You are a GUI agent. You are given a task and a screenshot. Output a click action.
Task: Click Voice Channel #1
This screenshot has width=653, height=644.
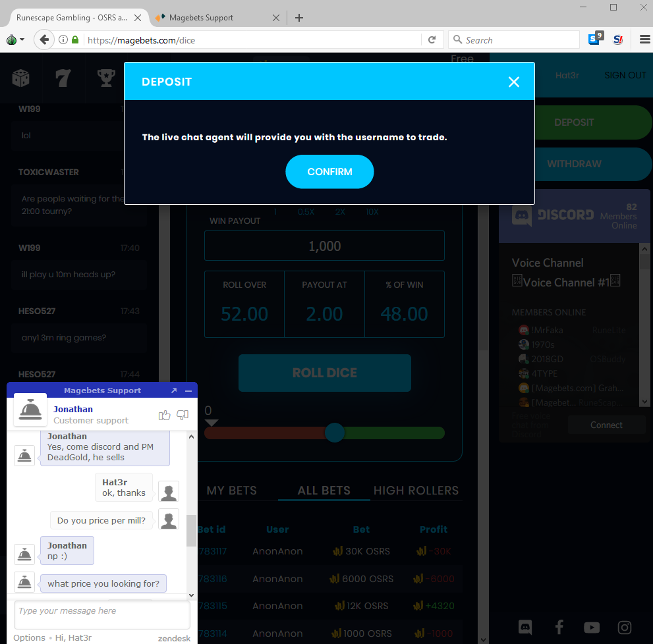click(x=566, y=282)
